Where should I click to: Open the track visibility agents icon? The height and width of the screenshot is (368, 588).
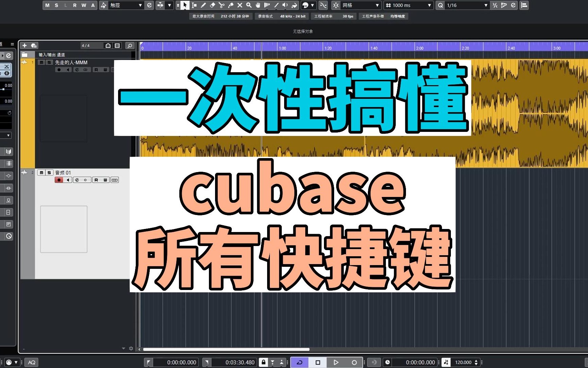coord(108,45)
